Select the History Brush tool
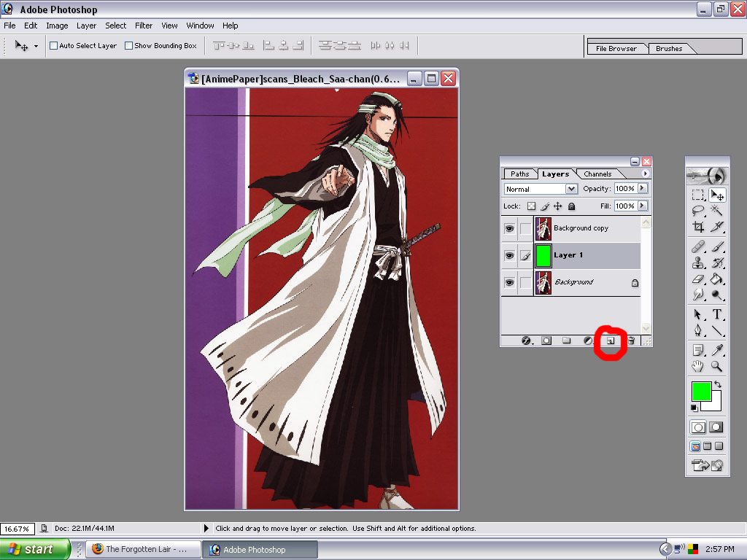The width and height of the screenshot is (747, 560). pos(716,262)
